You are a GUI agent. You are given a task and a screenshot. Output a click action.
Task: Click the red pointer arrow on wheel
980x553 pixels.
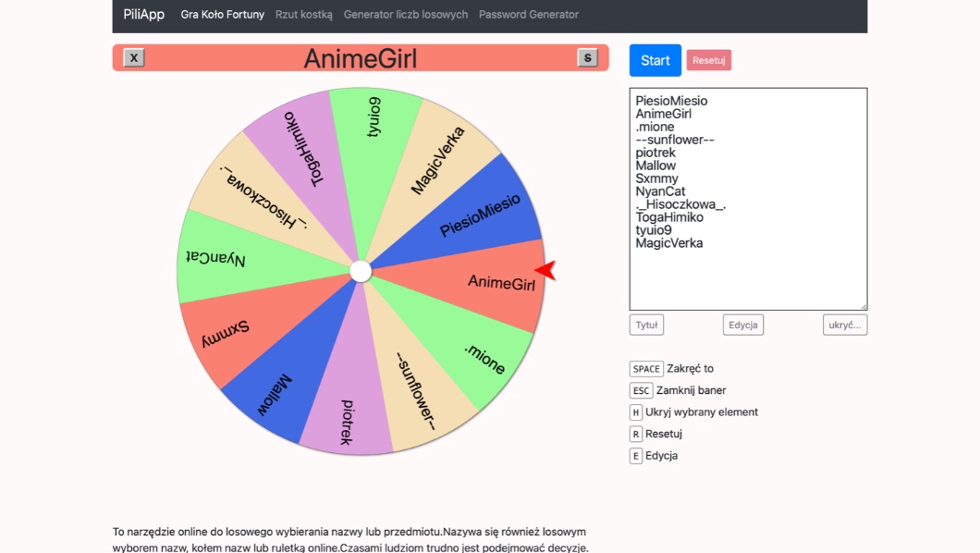coord(546,270)
